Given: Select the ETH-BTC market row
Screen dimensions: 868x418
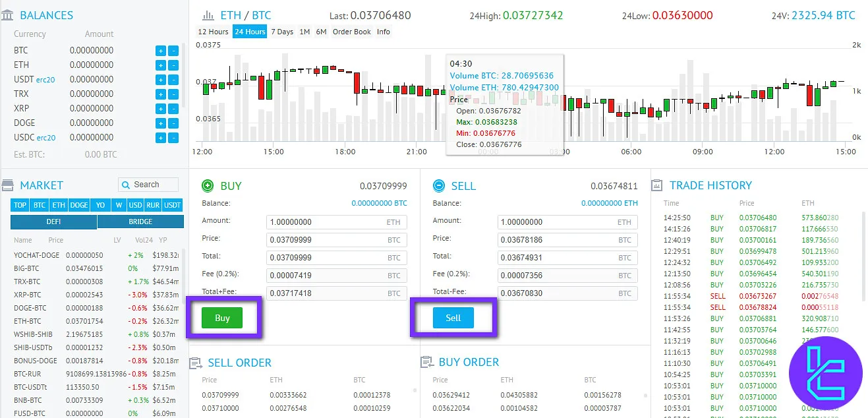Looking at the screenshot, I should click(97, 321).
